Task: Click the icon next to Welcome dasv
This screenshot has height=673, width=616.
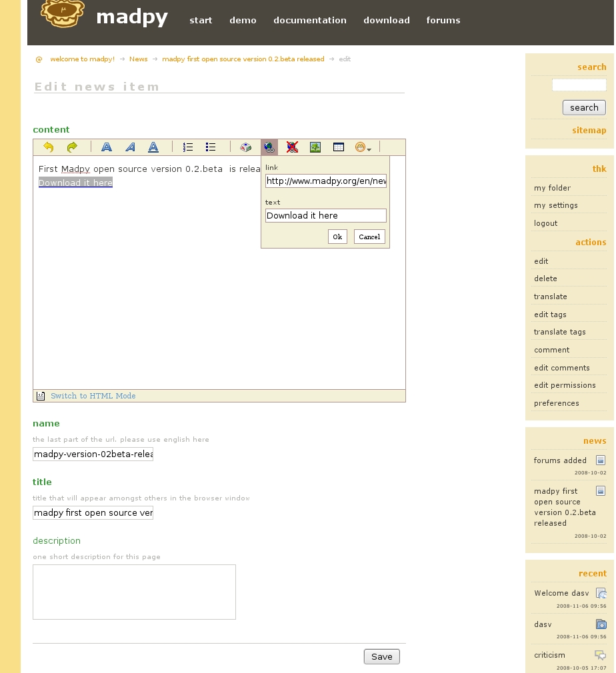Action: tap(601, 593)
